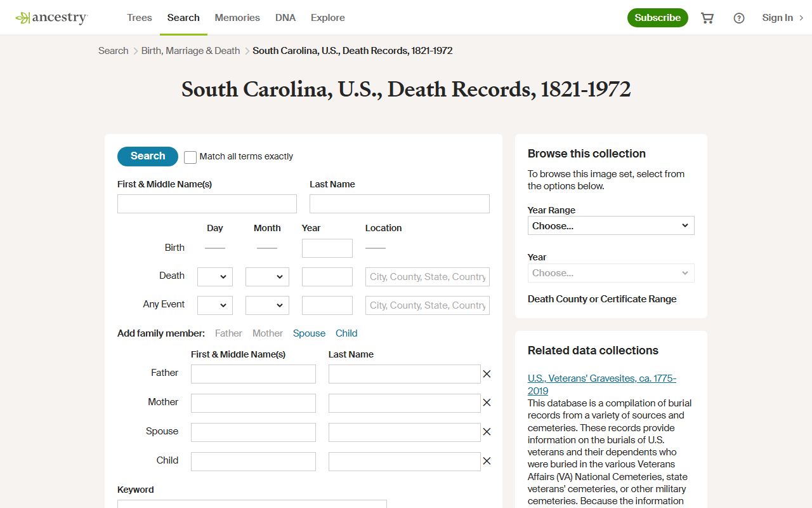
Task: Remove the Child row with X
Action: [487, 461]
